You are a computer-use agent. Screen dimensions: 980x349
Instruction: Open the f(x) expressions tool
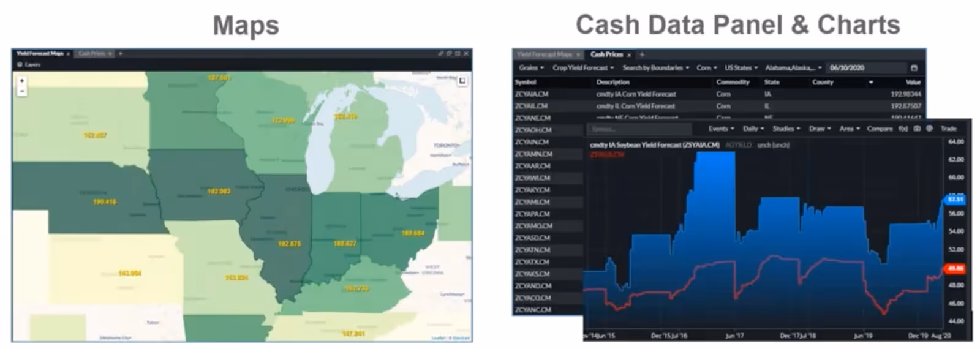[x=903, y=129]
